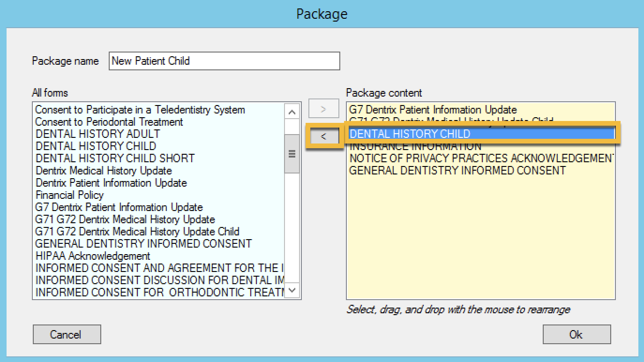Select DENTAL HISTORY CHILD SHORT form
The height and width of the screenshot is (362, 644).
tap(115, 158)
